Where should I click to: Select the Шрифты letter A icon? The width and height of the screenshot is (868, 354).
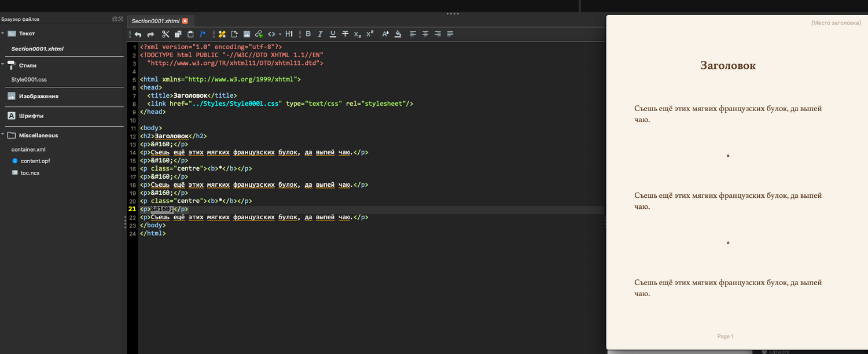pyautogui.click(x=11, y=116)
